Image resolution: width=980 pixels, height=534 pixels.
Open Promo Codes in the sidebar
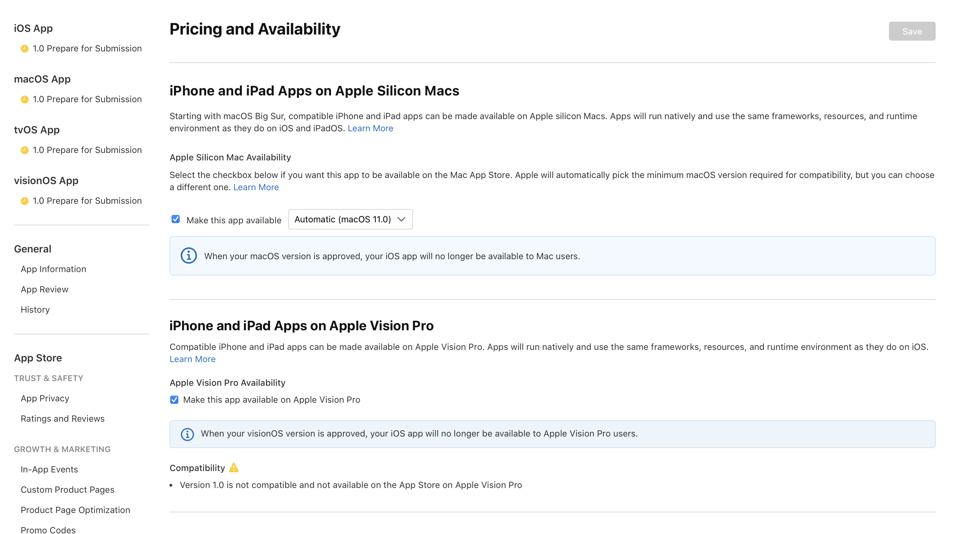(x=48, y=530)
